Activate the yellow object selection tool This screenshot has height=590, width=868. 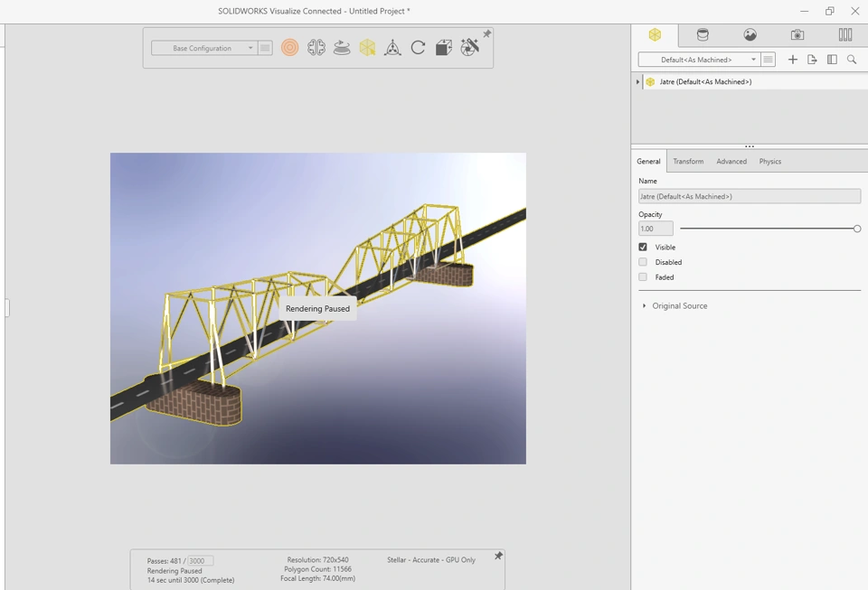367,48
